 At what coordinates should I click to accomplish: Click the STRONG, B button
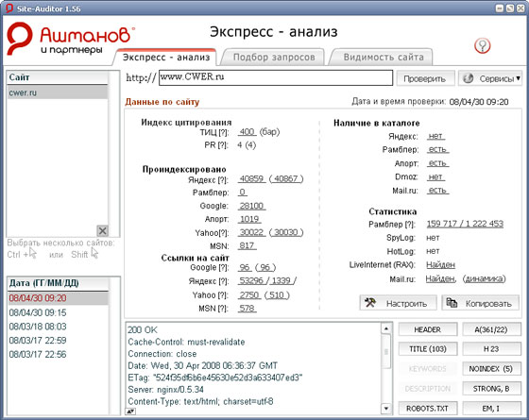491,388
